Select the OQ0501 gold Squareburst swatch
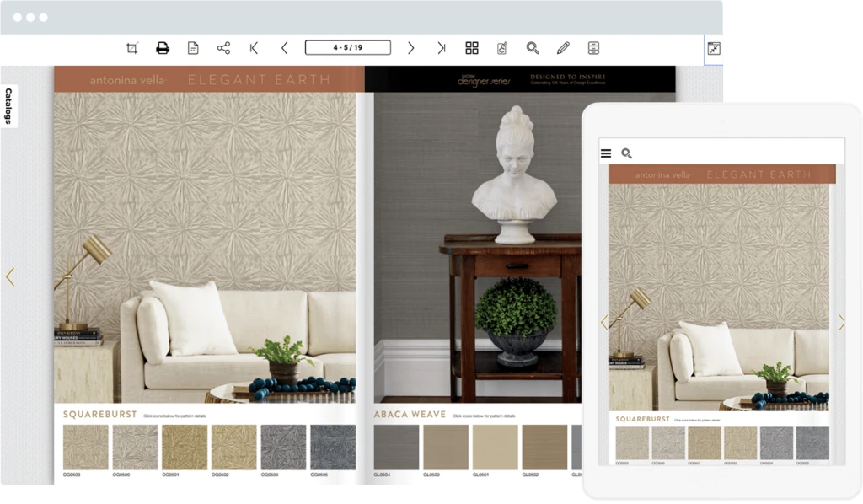 [185, 445]
